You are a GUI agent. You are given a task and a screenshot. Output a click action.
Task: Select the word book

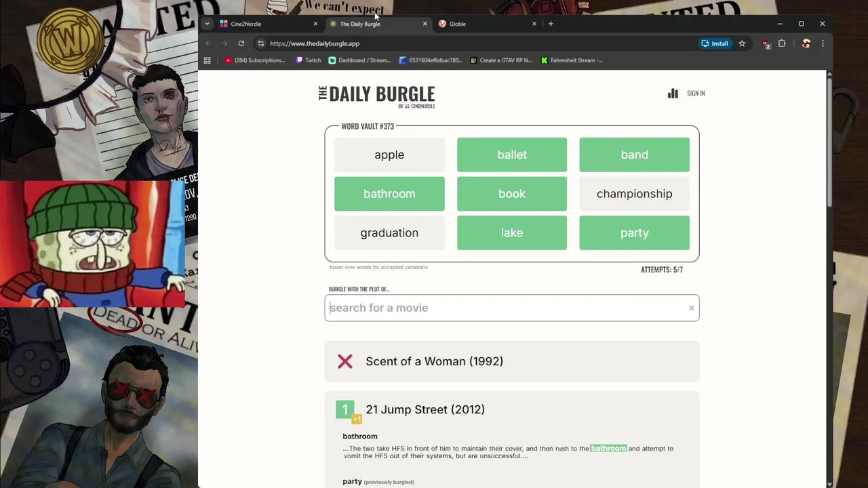point(512,194)
